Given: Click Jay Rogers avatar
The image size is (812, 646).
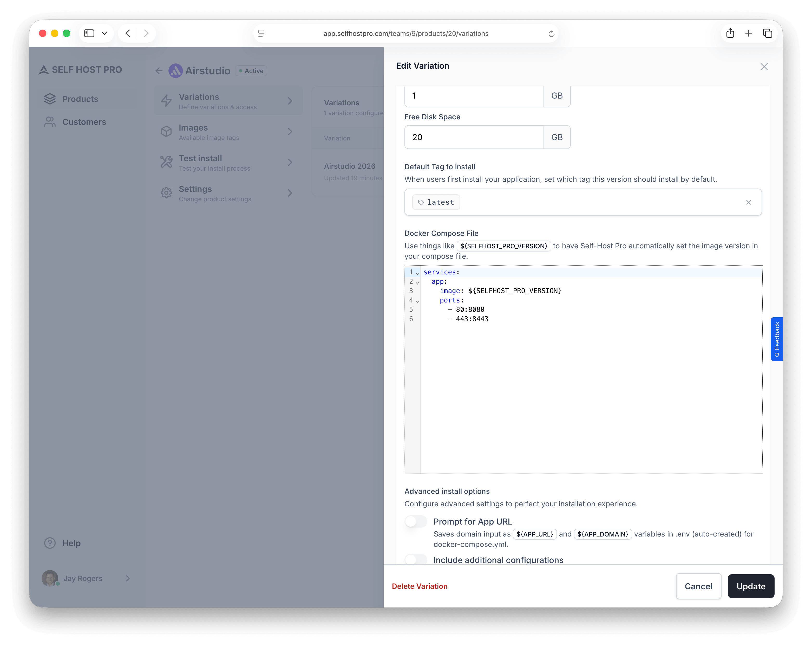Looking at the screenshot, I should [50, 578].
